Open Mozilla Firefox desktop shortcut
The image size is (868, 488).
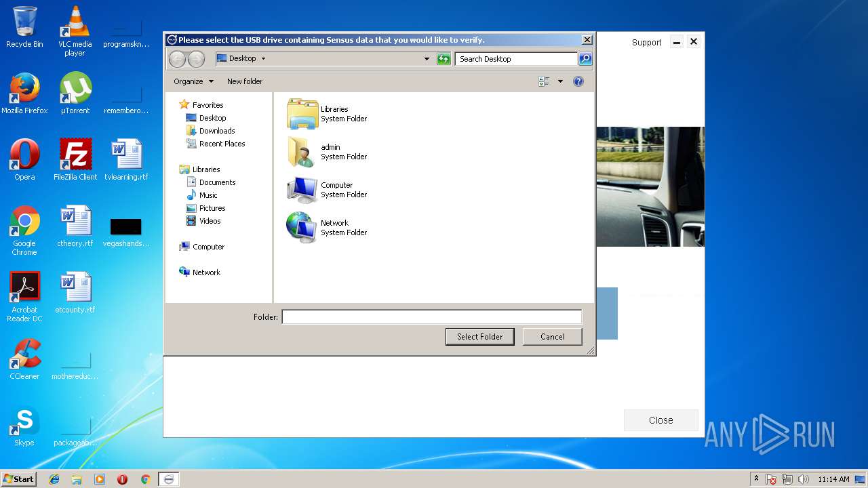point(24,94)
